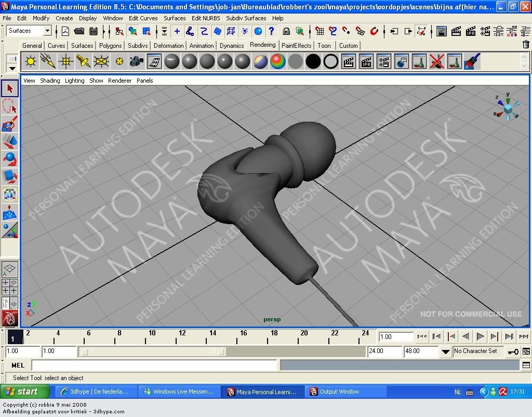The image size is (532, 417).
Task: Open the Renderer panel menu
Action: point(120,81)
